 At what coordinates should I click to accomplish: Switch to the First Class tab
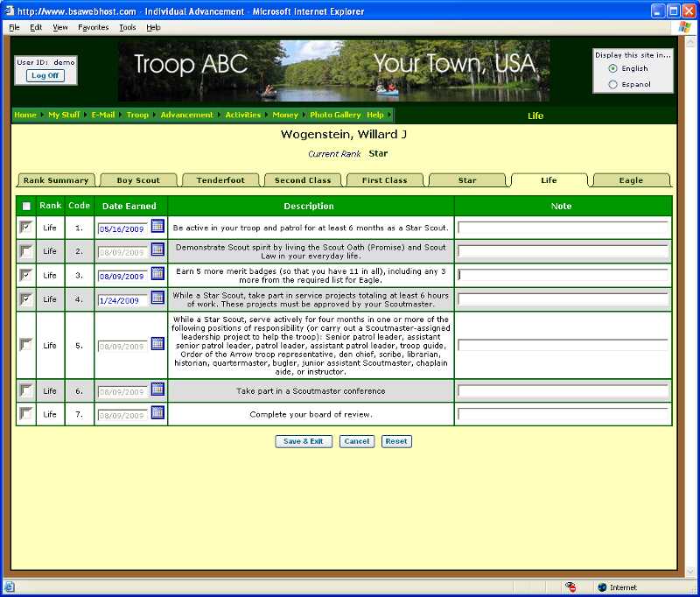click(x=385, y=180)
